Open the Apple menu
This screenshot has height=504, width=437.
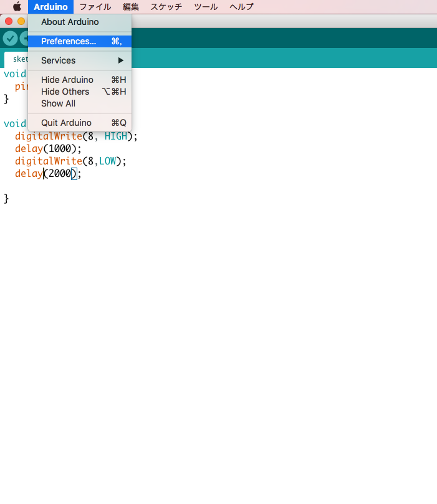coord(17,6)
